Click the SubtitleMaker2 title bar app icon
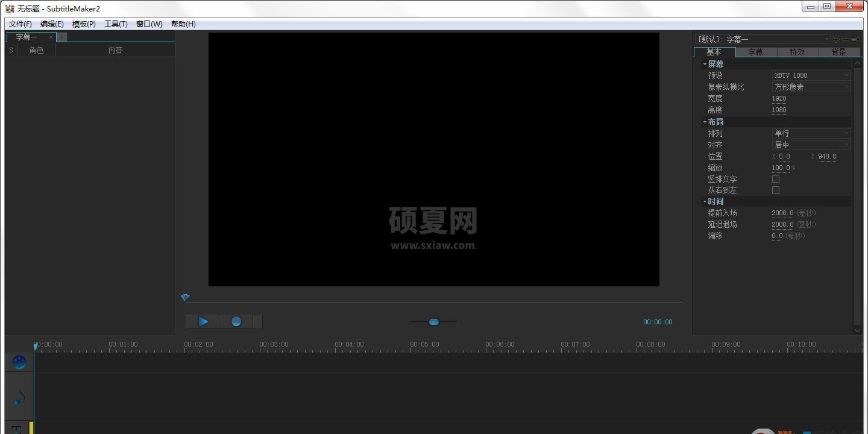This screenshot has width=868, height=434. pos(10,8)
